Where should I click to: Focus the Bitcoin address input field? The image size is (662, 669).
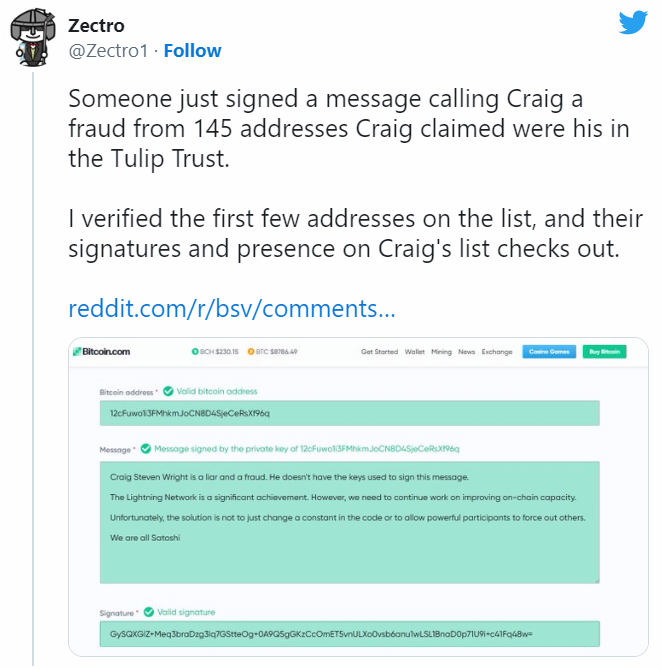click(349, 413)
